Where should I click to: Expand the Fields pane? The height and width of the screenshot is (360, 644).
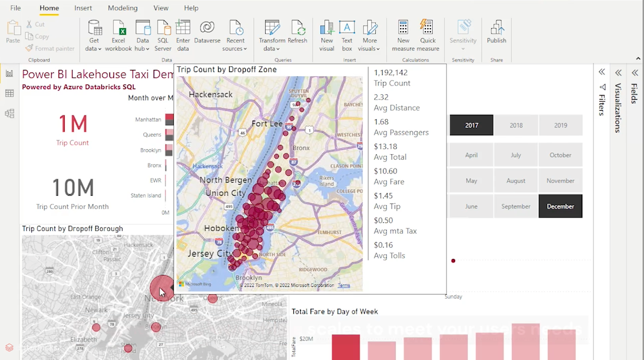635,73
